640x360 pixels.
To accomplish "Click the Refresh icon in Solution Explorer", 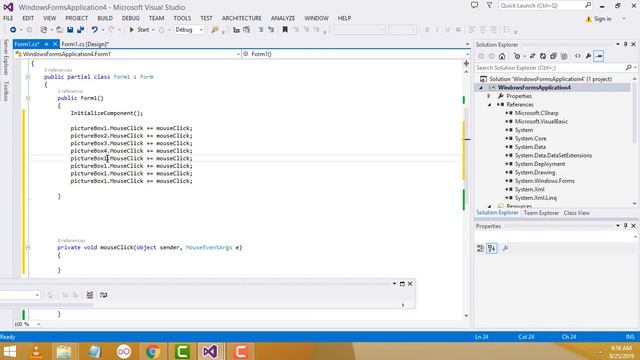I will pyautogui.click(x=543, y=56).
